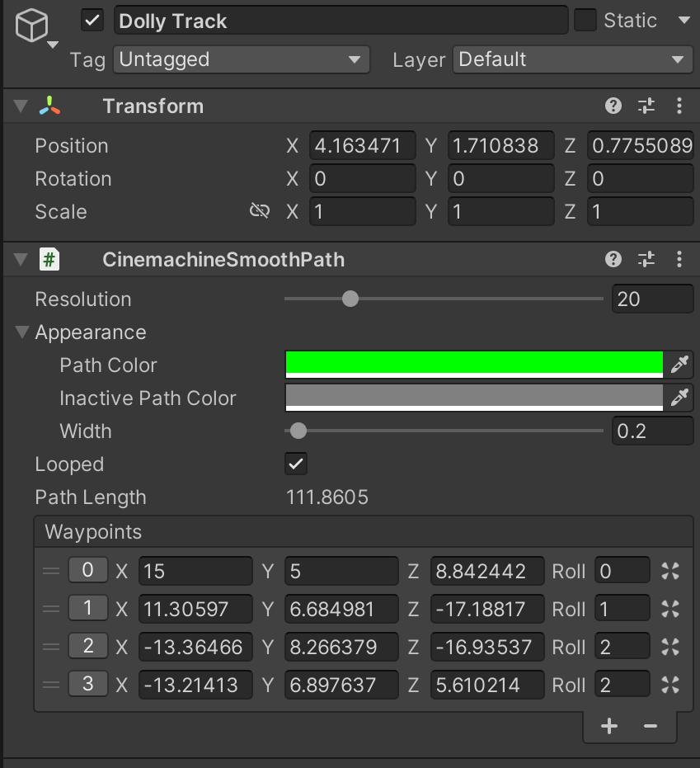Screen dimensions: 700x768
Task: Click the Rotation X field
Action: point(363,179)
